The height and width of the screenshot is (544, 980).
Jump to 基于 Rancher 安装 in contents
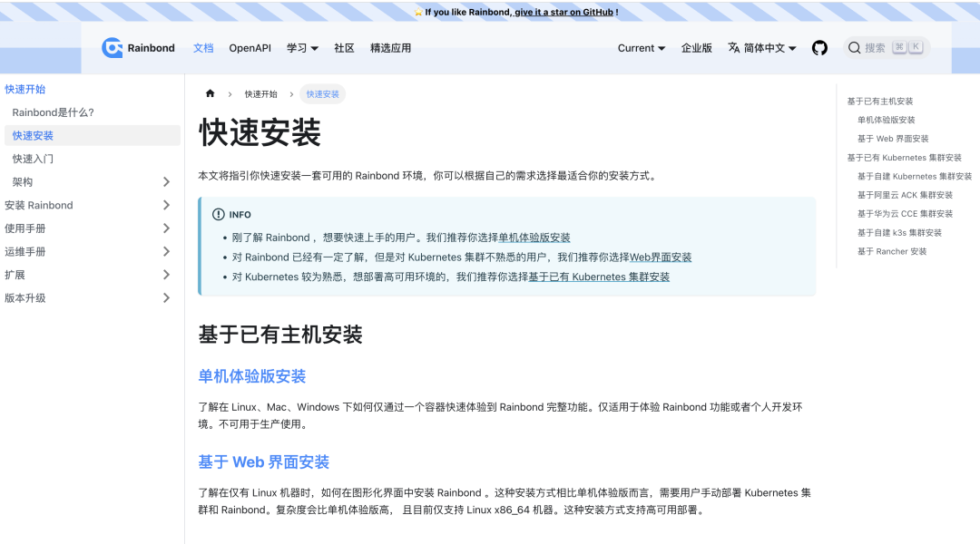point(892,251)
